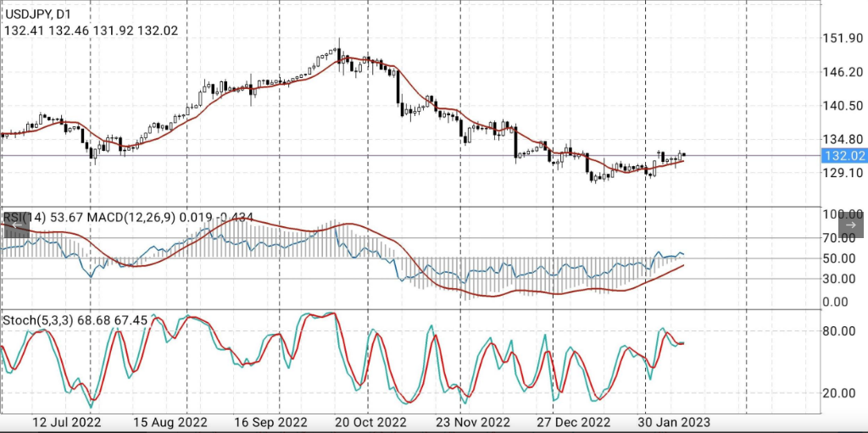Click the left arrow navigation button
Viewport: 868px width, 433px height.
pos(15,225)
